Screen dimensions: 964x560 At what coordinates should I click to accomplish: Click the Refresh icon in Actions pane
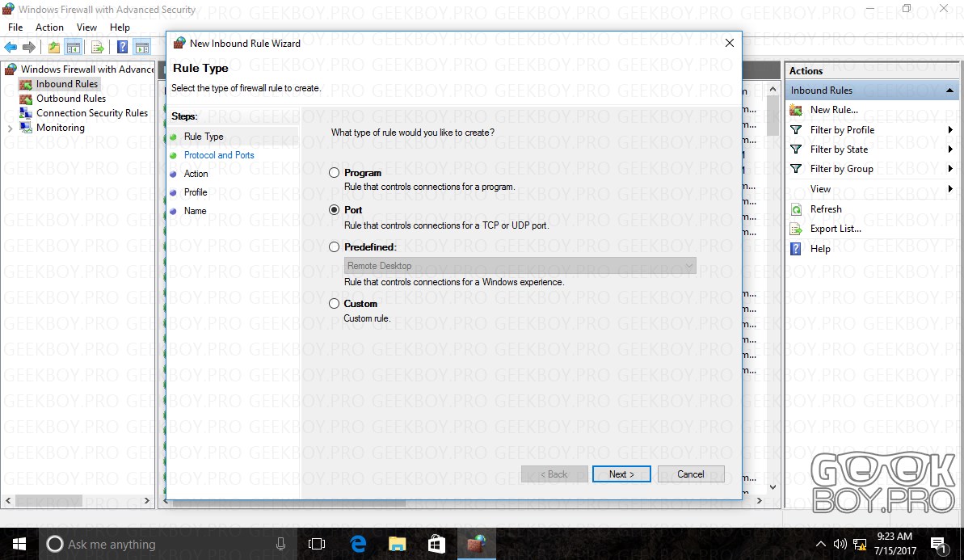point(796,209)
